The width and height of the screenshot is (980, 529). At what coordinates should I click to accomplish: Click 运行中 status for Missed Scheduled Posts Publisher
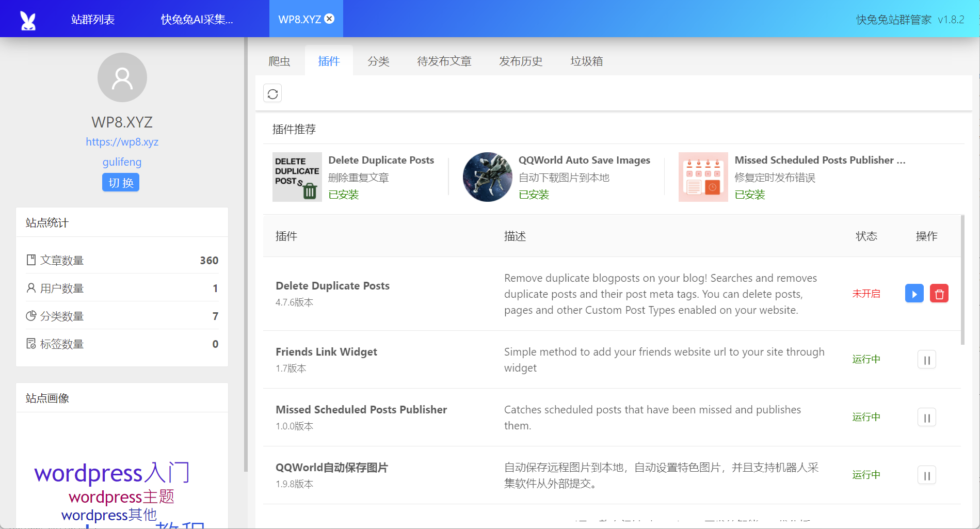[866, 417]
